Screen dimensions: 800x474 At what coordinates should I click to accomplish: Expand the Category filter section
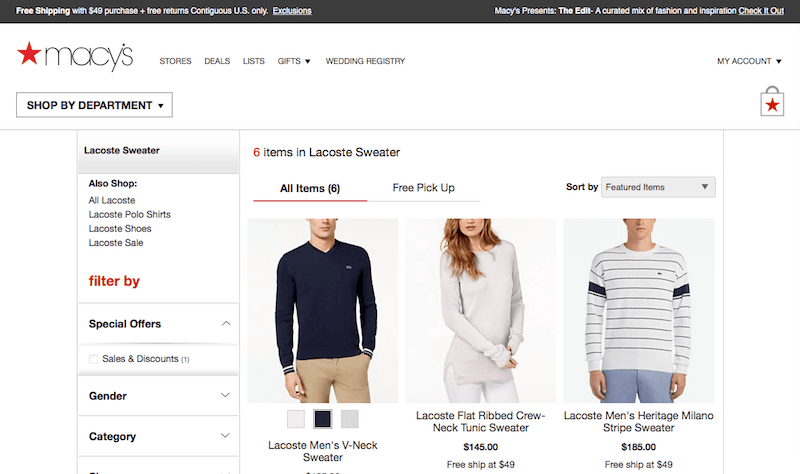(158, 436)
